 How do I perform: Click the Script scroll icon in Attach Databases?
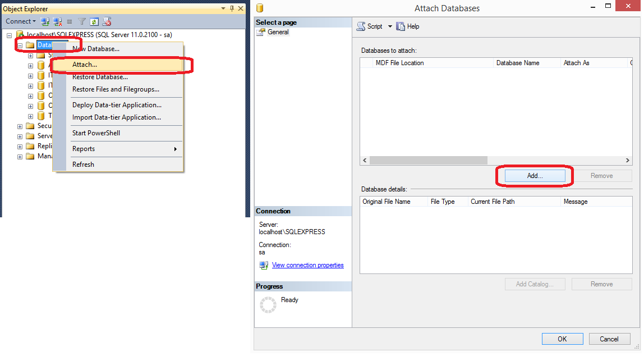pyautogui.click(x=361, y=26)
